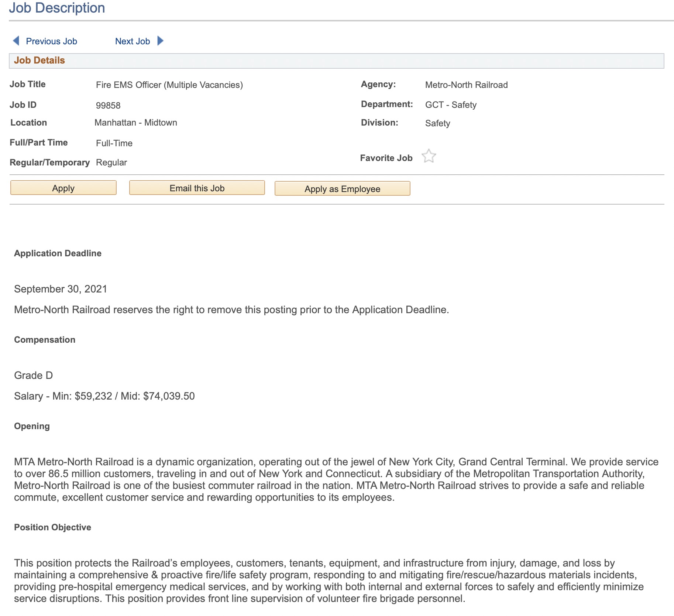Select Full-Time value text
This screenshot has width=674, height=616.
point(114,143)
